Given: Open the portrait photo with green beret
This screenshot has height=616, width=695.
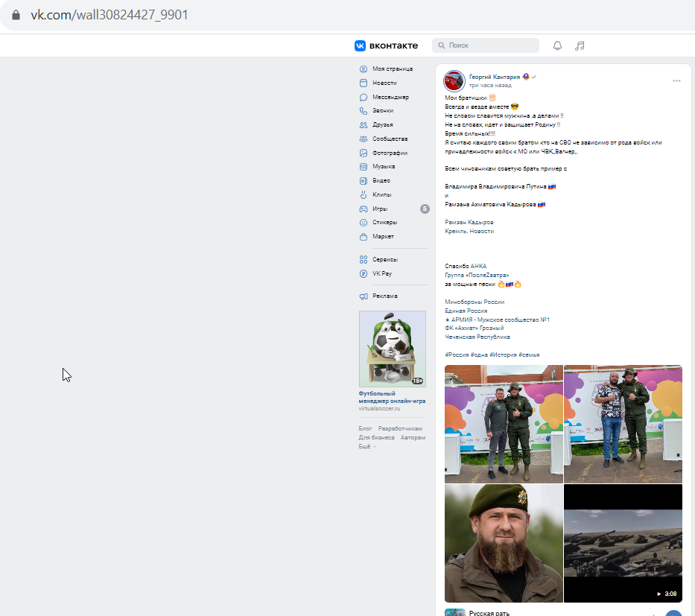Looking at the screenshot, I should pyautogui.click(x=504, y=543).
